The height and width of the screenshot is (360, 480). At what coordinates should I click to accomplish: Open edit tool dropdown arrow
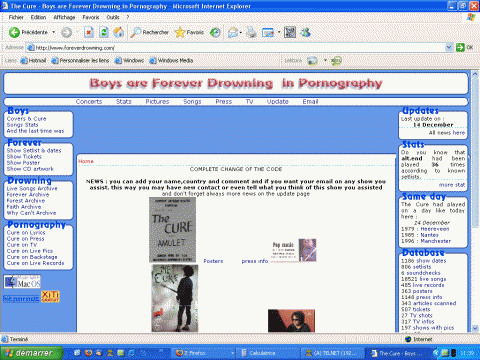279,32
